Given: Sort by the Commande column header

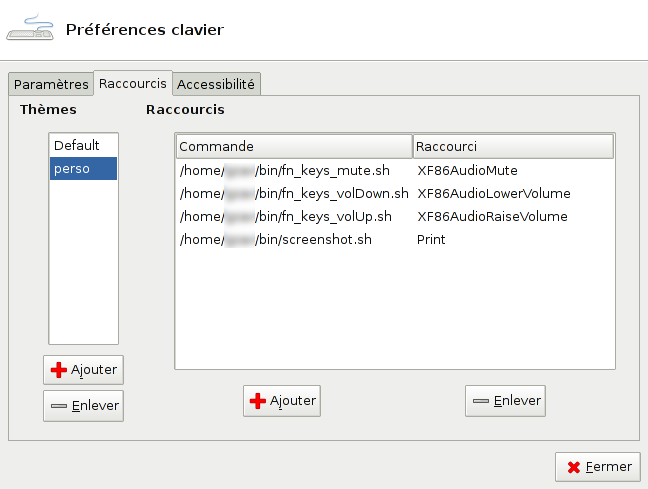Looking at the screenshot, I should [295, 146].
